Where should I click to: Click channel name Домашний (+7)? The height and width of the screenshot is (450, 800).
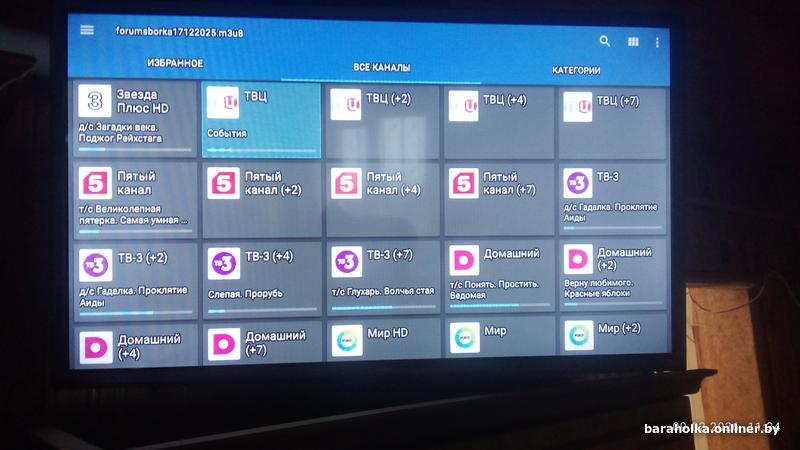click(x=276, y=342)
